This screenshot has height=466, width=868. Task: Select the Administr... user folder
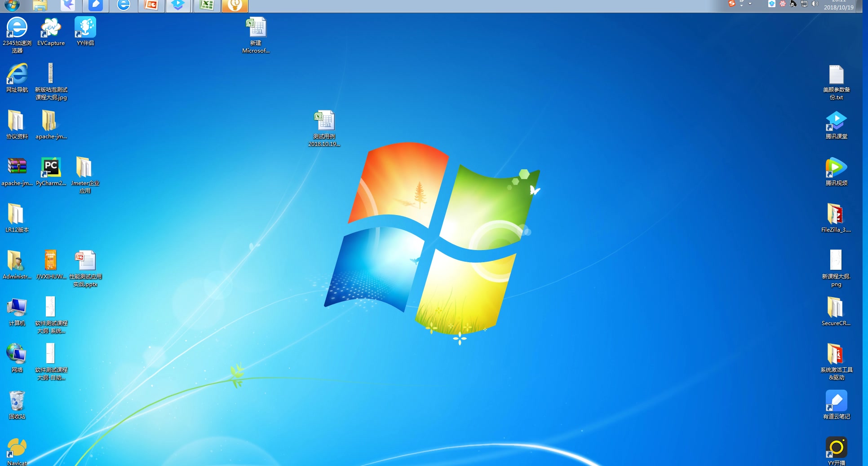click(17, 265)
